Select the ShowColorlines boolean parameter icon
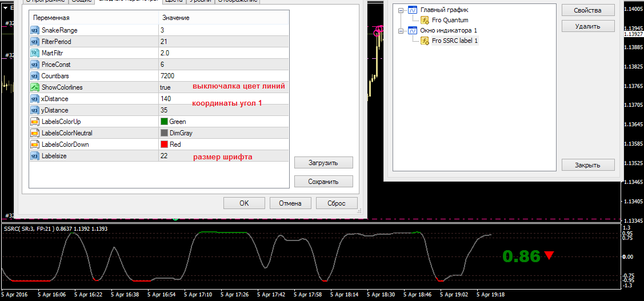Image resolution: width=644 pixels, height=301 pixels. (34, 87)
